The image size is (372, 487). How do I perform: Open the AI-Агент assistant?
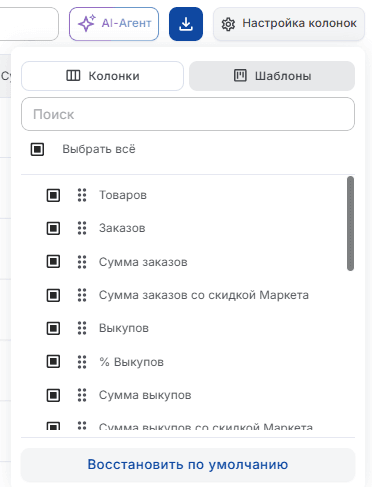114,24
